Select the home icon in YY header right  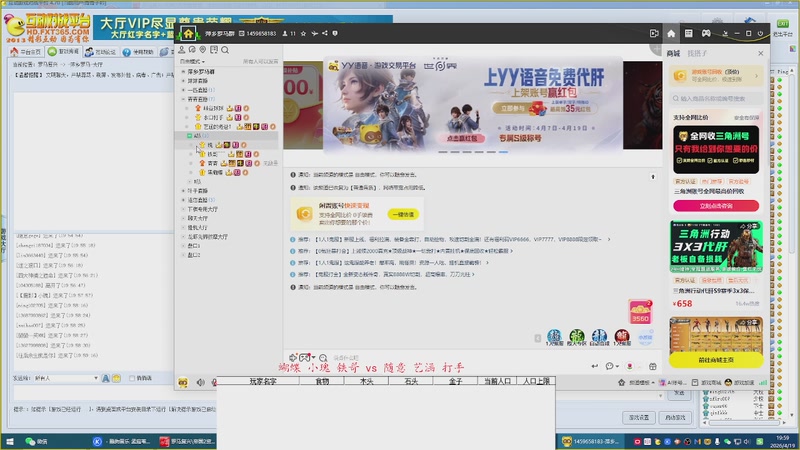[x=671, y=33]
